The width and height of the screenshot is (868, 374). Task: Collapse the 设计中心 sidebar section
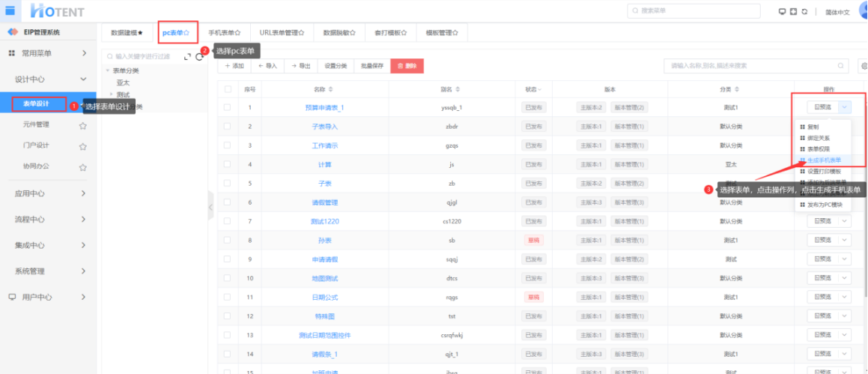point(84,79)
